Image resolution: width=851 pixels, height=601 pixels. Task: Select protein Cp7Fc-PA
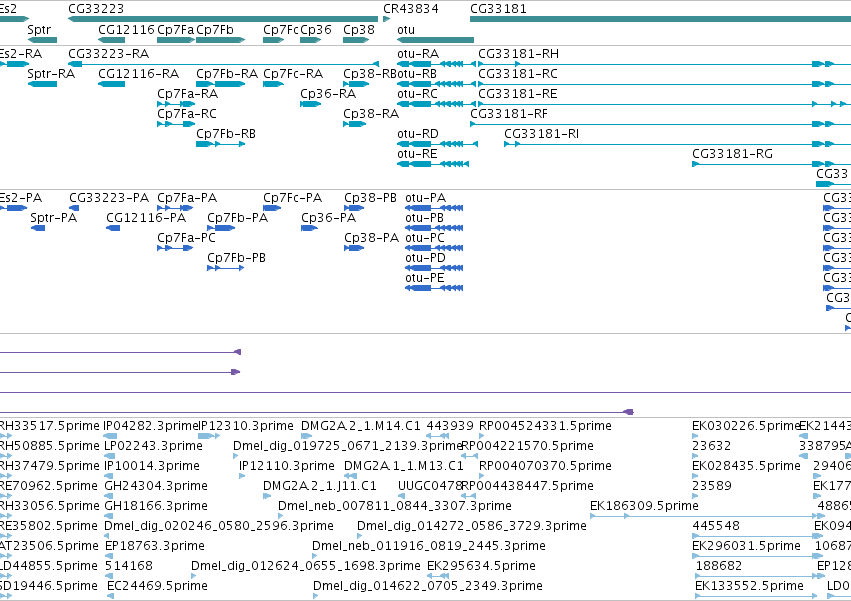272,208
